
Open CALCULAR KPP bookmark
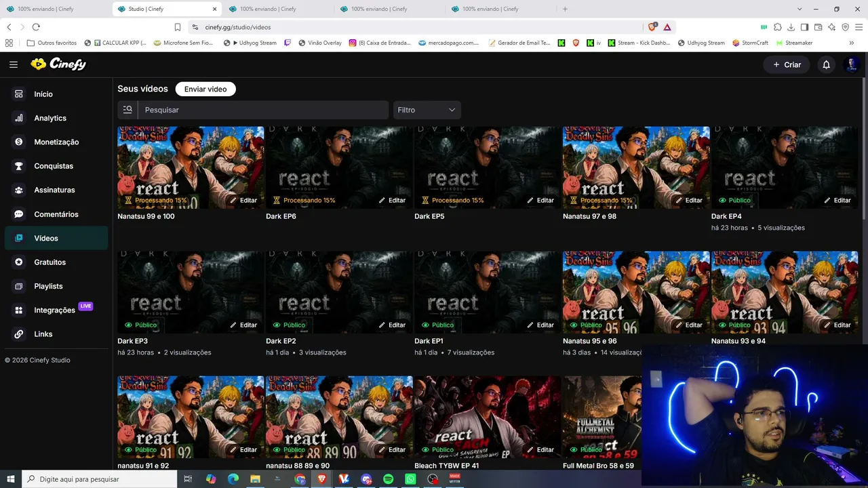pyautogui.click(x=115, y=43)
